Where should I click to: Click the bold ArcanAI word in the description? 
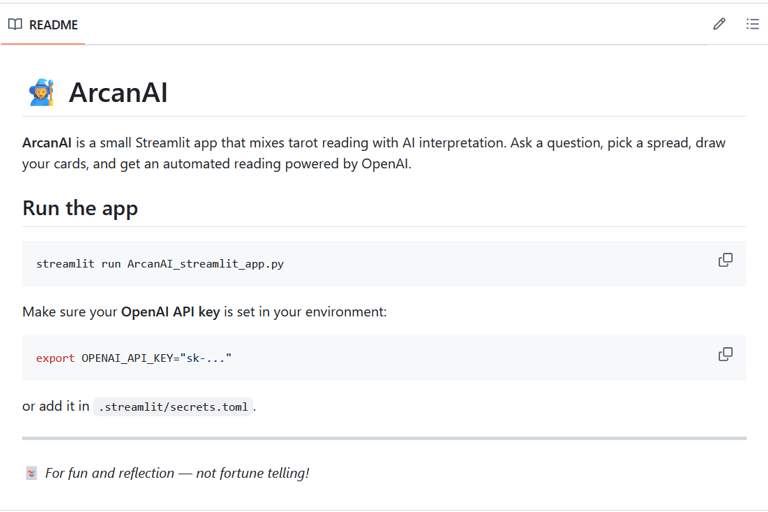click(x=46, y=143)
